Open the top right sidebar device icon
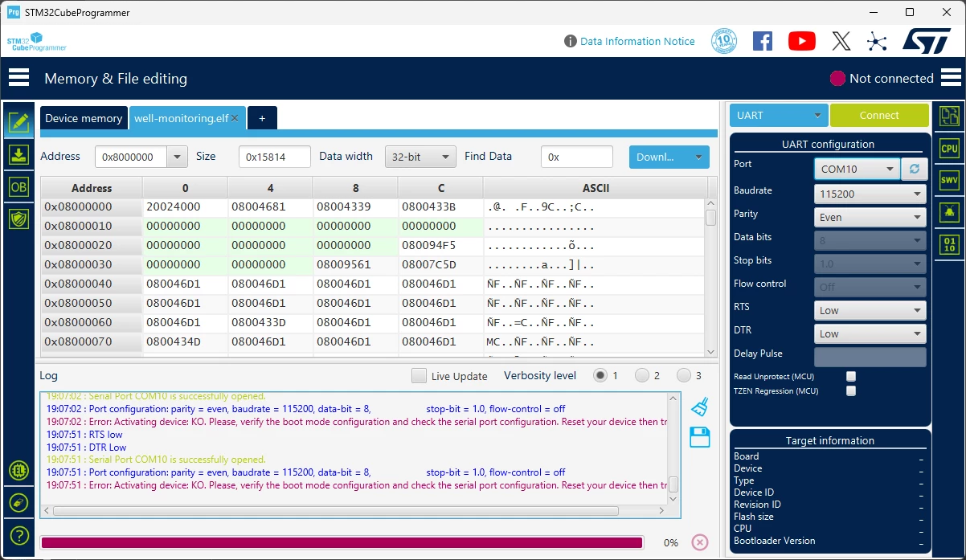This screenshot has height=560, width=966. click(x=949, y=116)
